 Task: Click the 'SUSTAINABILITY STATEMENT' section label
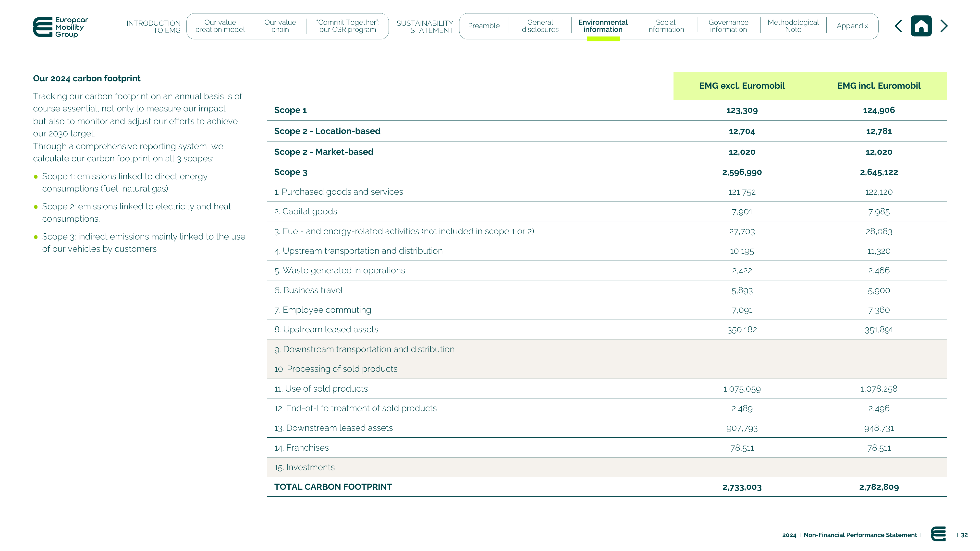(x=425, y=27)
